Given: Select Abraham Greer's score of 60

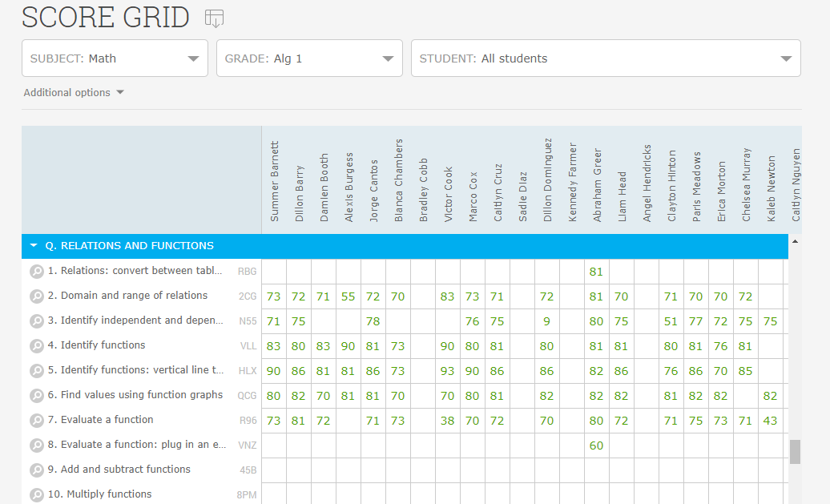Looking at the screenshot, I should 596,446.
